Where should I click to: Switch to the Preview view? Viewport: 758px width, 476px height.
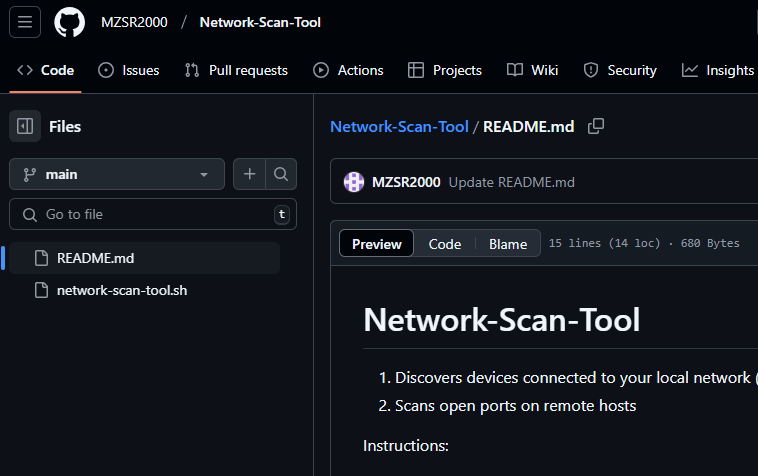(376, 244)
